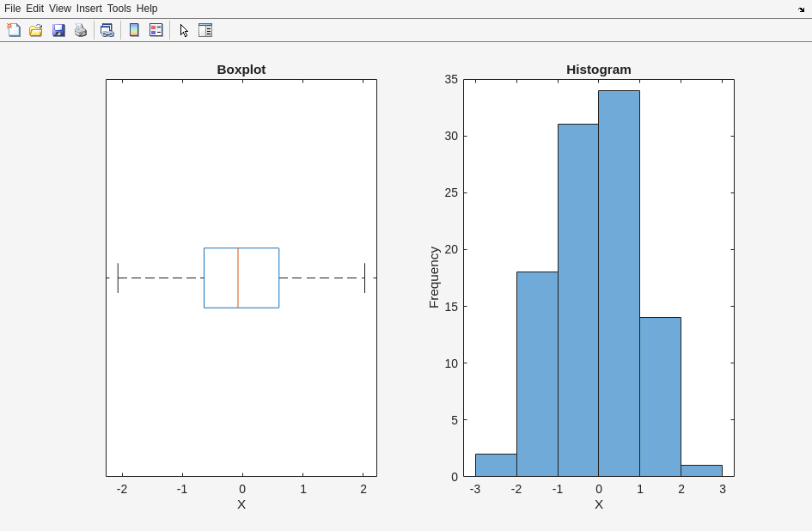The height and width of the screenshot is (531, 812).
Task: Click the Link Plot toolbar icon
Action: point(107,30)
